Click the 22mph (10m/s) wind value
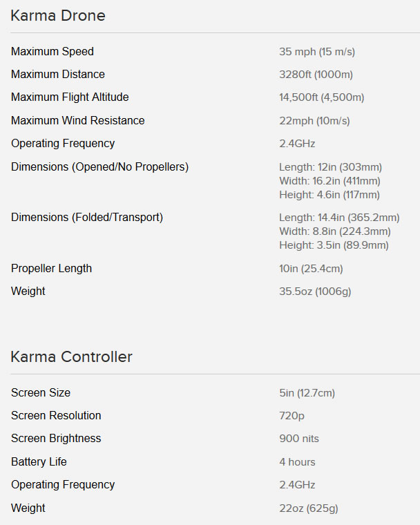Image resolution: width=420 pixels, height=525 pixels. pos(314,121)
